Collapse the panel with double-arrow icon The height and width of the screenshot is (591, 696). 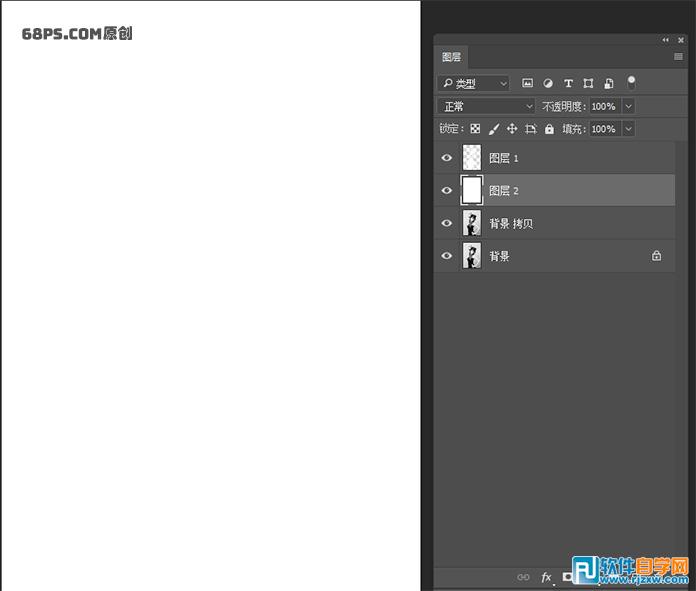pyautogui.click(x=665, y=40)
